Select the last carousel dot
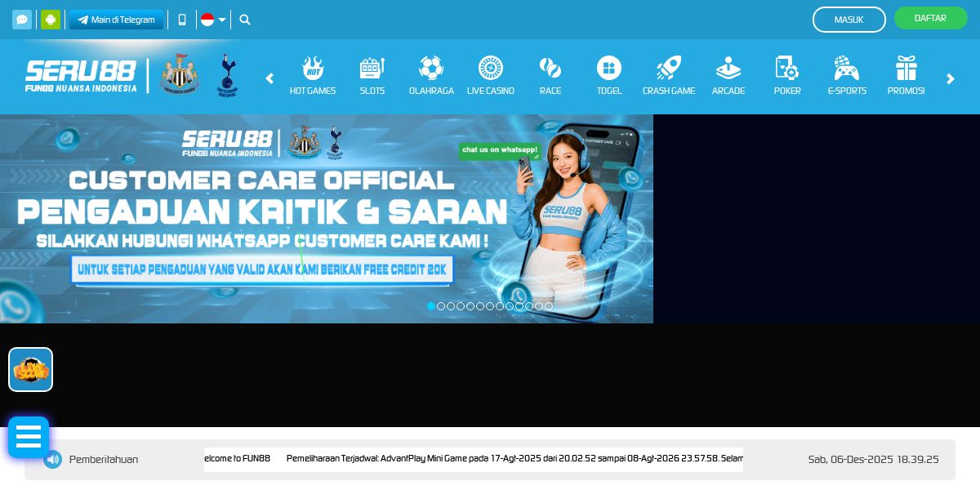The image size is (980, 490). (549, 306)
